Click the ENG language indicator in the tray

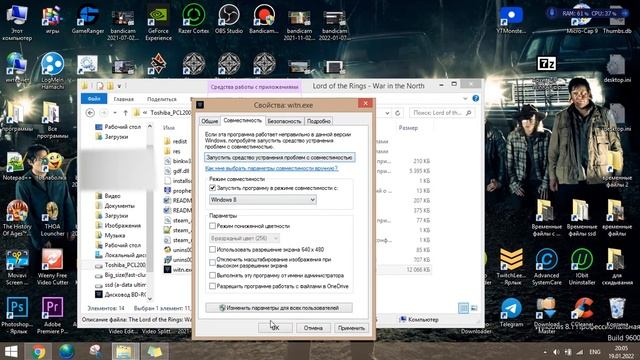[x=595, y=352]
